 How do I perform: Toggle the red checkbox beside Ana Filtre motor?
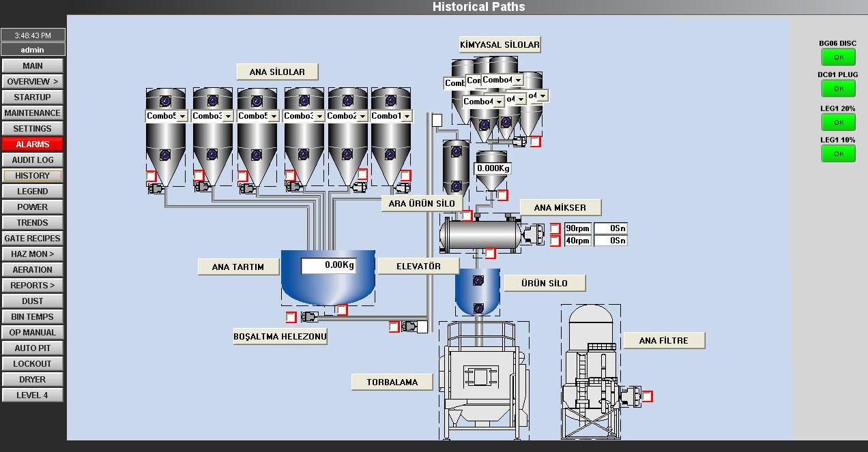tap(647, 396)
